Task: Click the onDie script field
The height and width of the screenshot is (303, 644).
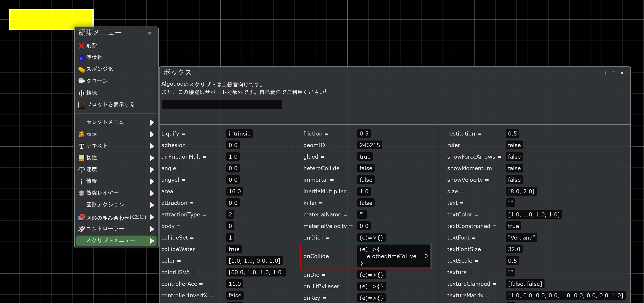Action: 371,275
